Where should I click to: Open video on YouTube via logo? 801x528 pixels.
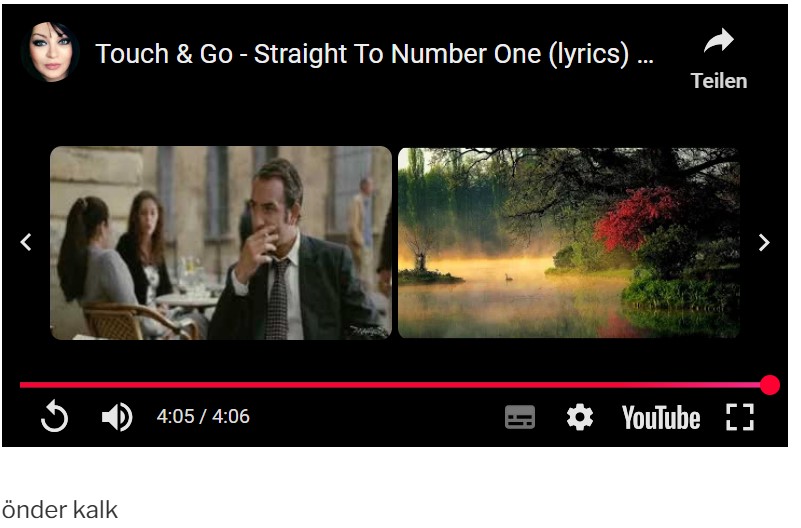(661, 418)
